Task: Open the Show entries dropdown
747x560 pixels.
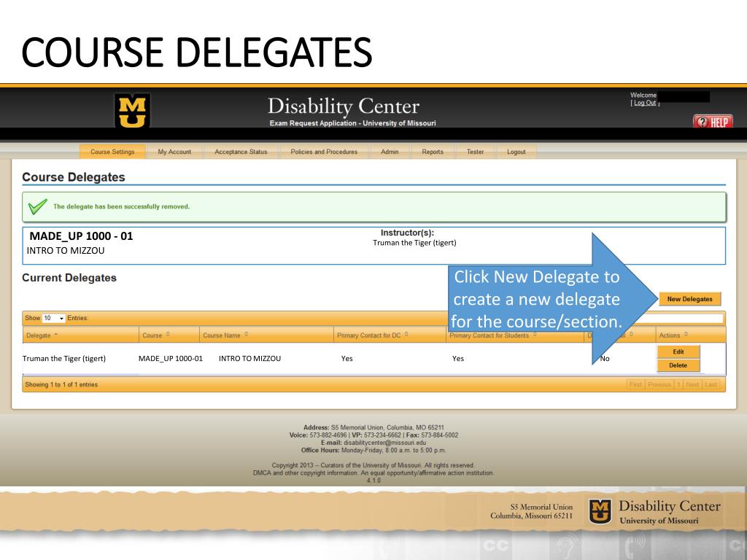Action: click(x=53, y=318)
